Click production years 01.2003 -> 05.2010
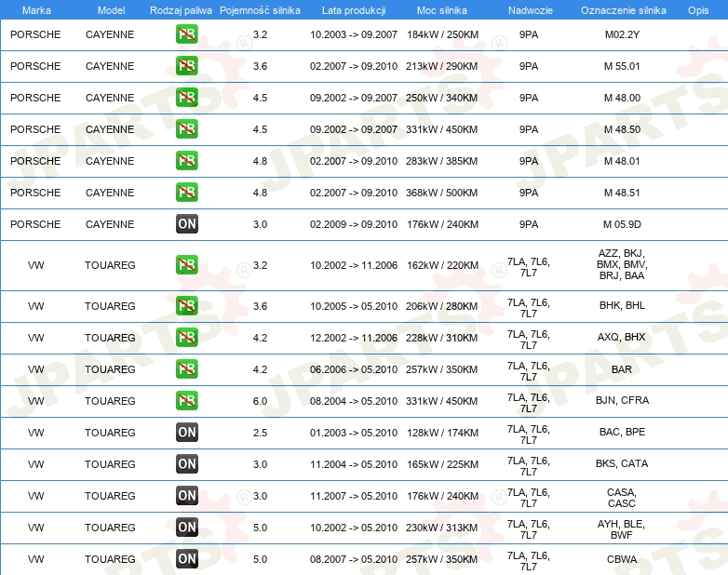 (354, 433)
